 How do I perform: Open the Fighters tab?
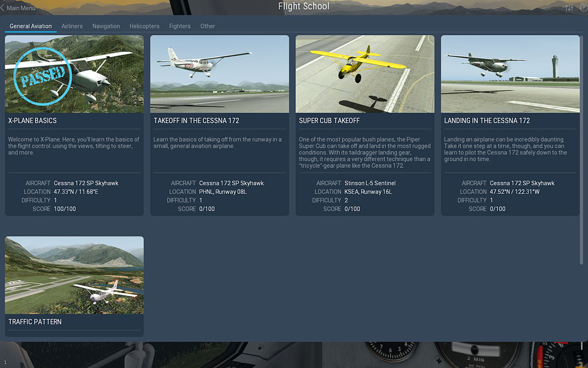180,26
